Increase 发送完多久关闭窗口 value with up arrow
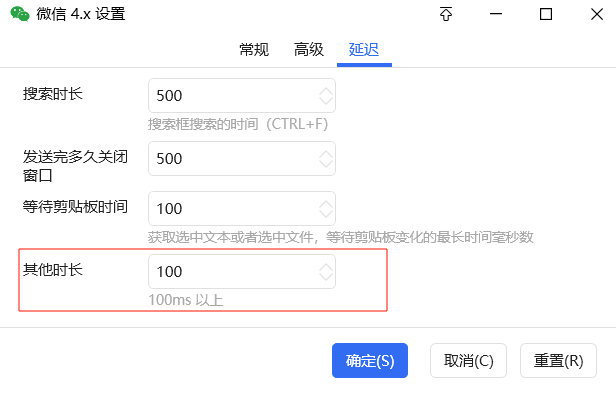 pyautogui.click(x=326, y=154)
